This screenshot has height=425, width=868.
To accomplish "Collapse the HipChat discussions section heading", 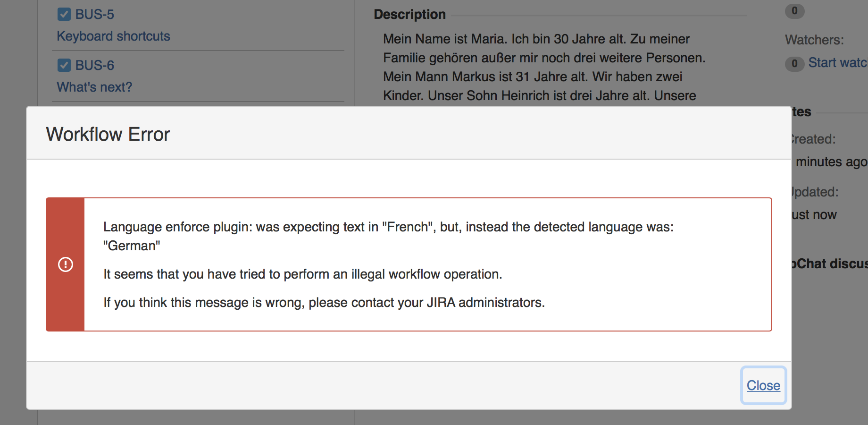I will 830,263.
